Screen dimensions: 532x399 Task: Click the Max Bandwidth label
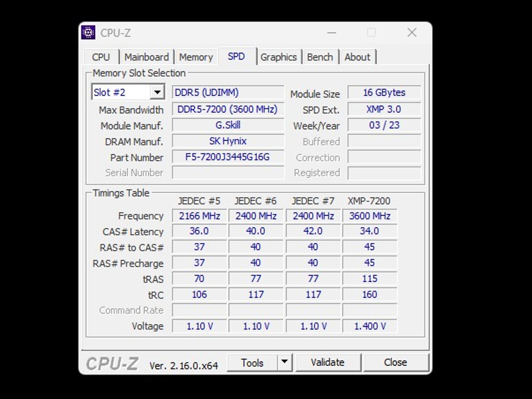(x=131, y=110)
